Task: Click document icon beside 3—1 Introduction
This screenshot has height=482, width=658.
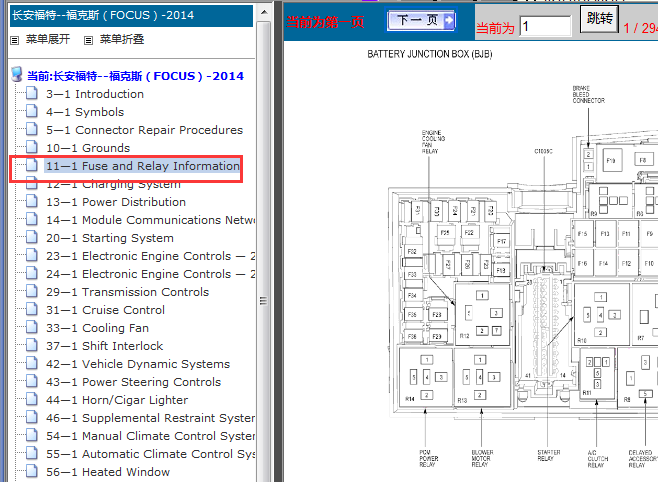Action: [31, 93]
